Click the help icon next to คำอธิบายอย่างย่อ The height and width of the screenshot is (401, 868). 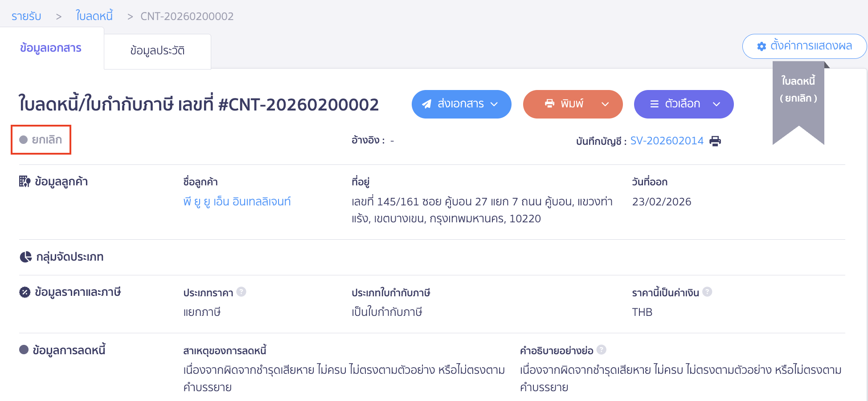pyautogui.click(x=601, y=350)
